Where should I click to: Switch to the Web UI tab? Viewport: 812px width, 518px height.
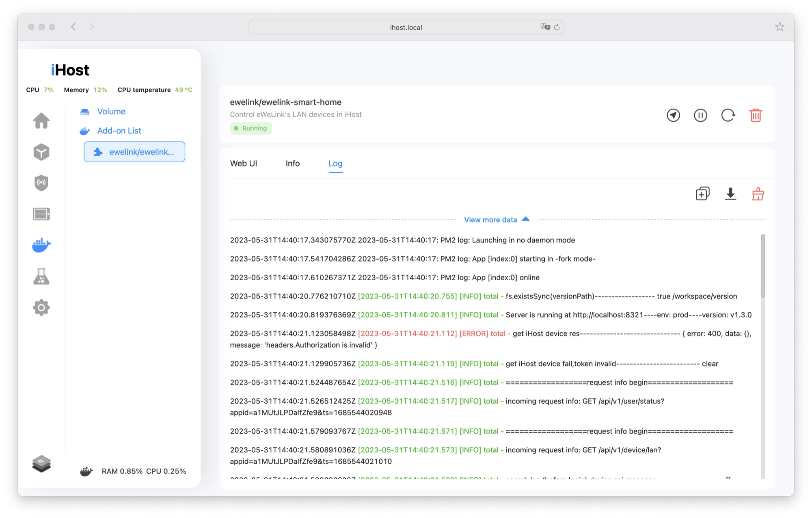pos(244,163)
